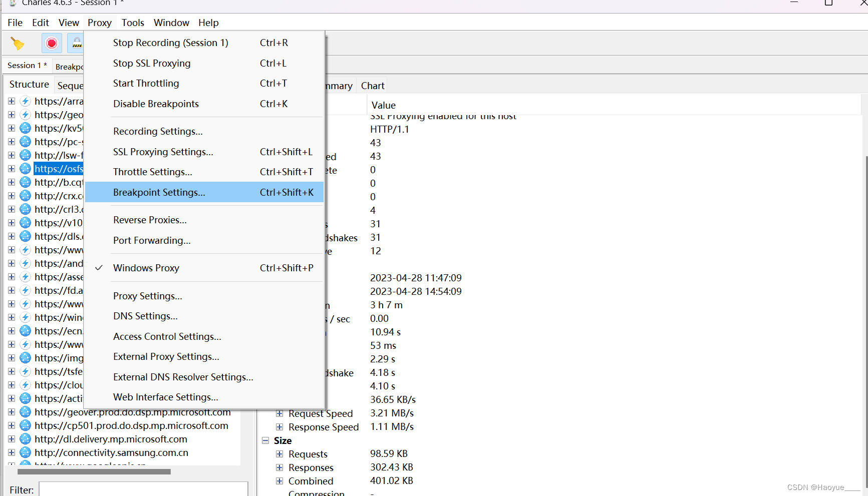Expand the https://arra tree node

12,101
